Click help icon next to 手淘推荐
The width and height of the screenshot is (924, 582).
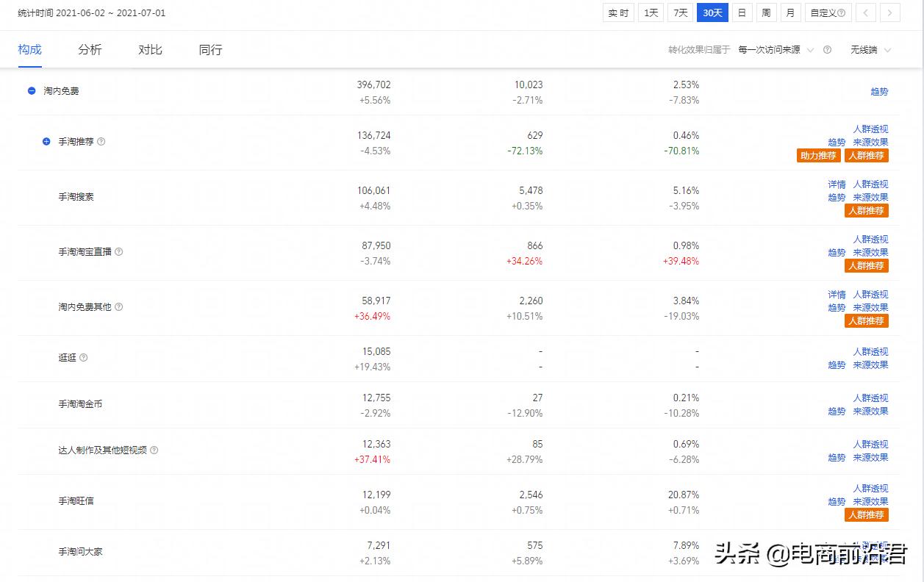[101, 141]
